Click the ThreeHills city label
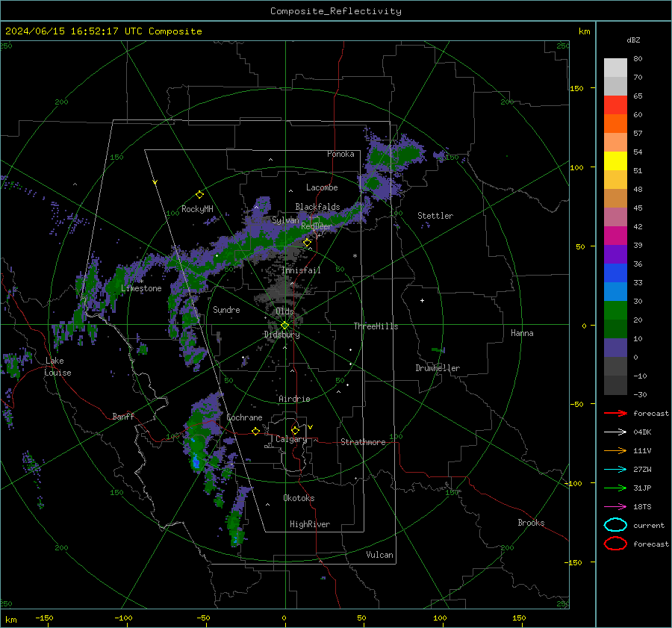Image resolution: width=672 pixels, height=628 pixels. (x=376, y=326)
